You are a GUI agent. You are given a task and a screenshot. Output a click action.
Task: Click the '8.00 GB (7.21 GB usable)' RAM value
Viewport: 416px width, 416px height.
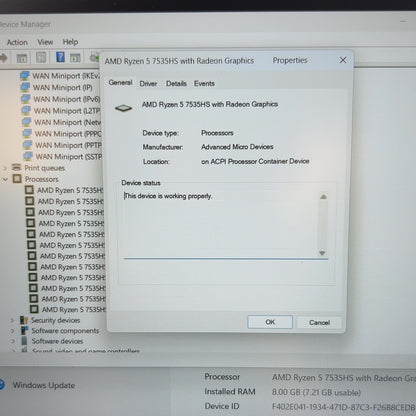[316, 392]
